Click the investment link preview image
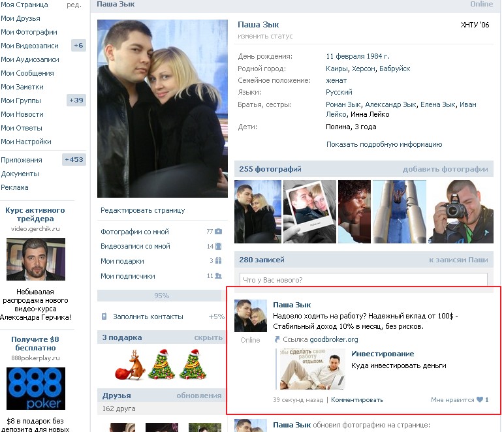The height and width of the screenshot is (432, 504). pos(313,369)
